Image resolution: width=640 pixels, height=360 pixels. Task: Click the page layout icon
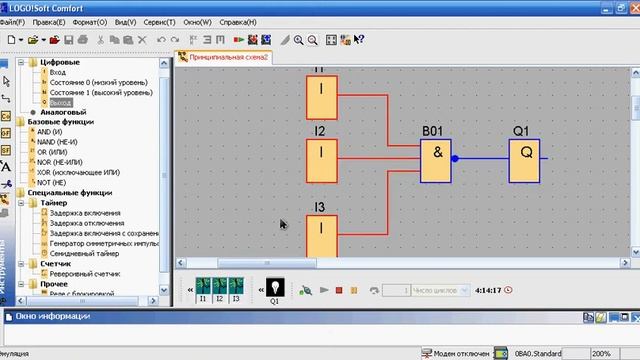(x=331, y=40)
